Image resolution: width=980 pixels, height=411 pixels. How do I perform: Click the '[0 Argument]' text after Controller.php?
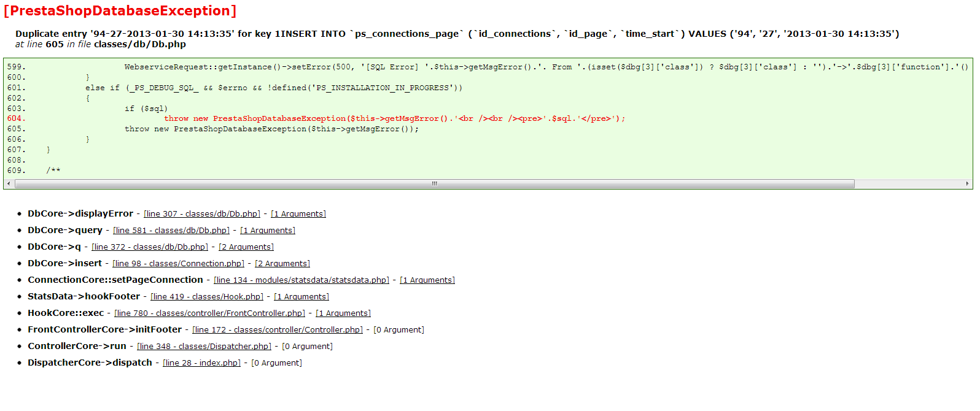click(399, 330)
